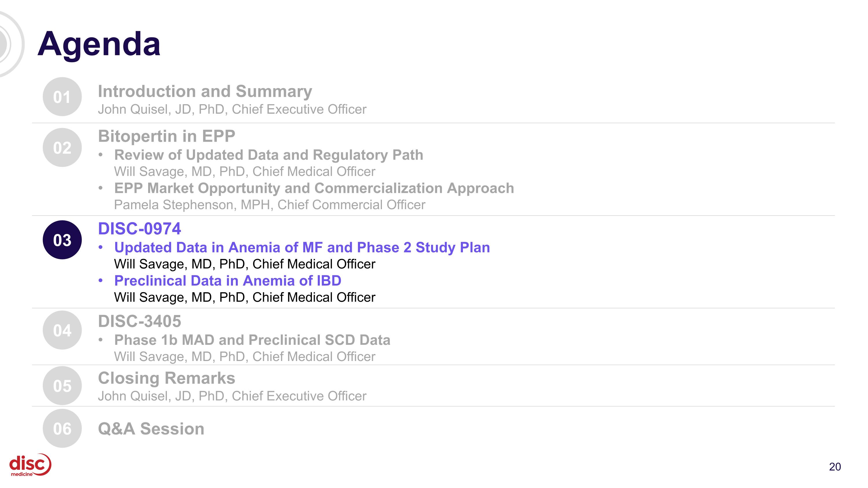Click the Q&A Session heading
Viewport: 868px width, 488px height.
[x=151, y=429]
